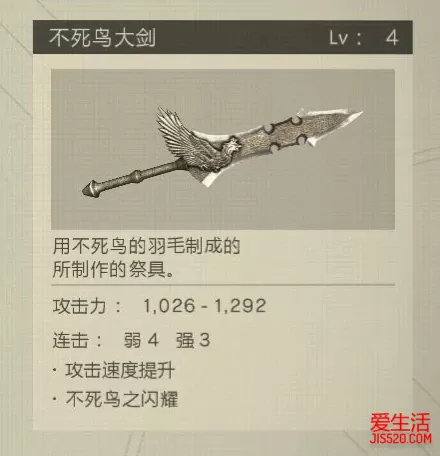440x456 pixels.
Task: Click the phoenix wing feathers
Action: 175,132
